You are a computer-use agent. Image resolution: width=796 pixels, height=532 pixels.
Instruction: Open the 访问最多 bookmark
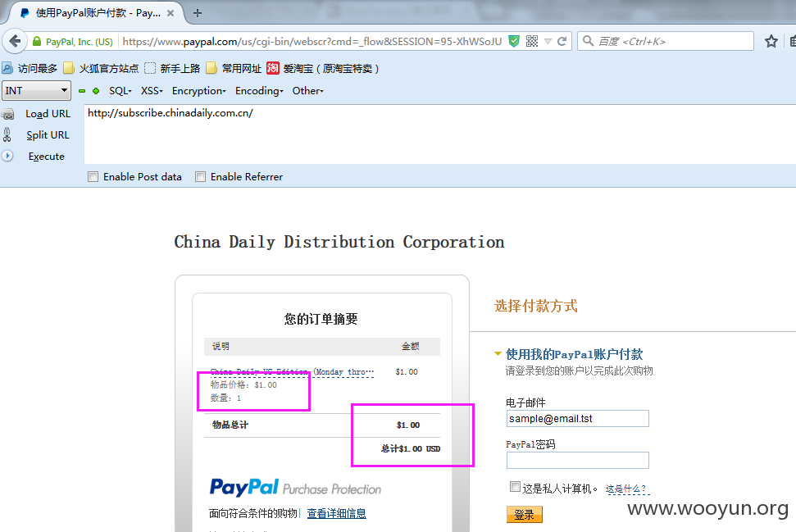click(30, 68)
